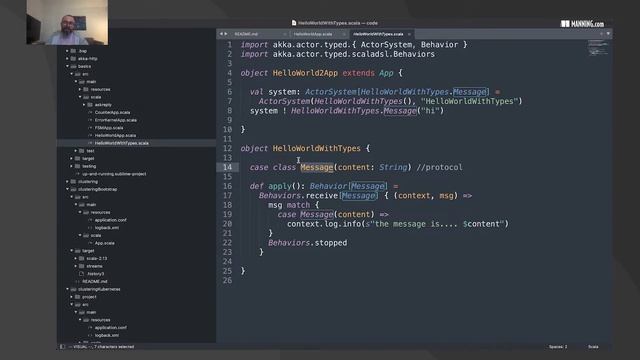Image resolution: width=640 pixels, height=360 pixels.
Task: Expand the akka-http folder
Action: 67,59
